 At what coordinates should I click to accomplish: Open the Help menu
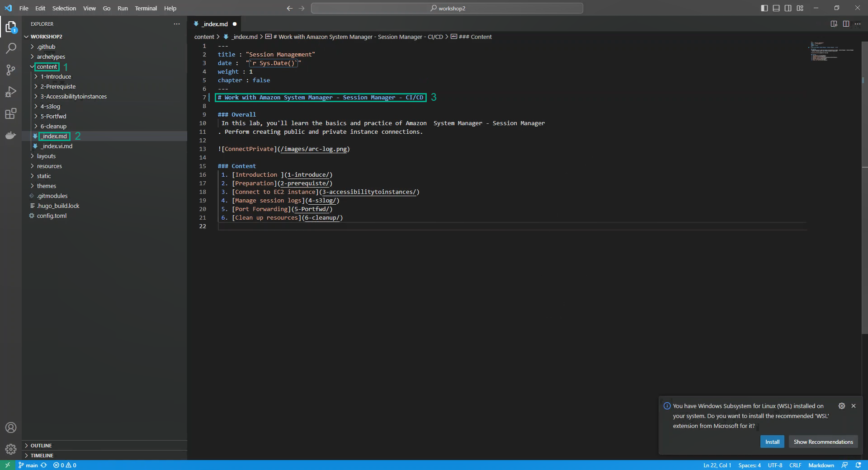coord(170,8)
